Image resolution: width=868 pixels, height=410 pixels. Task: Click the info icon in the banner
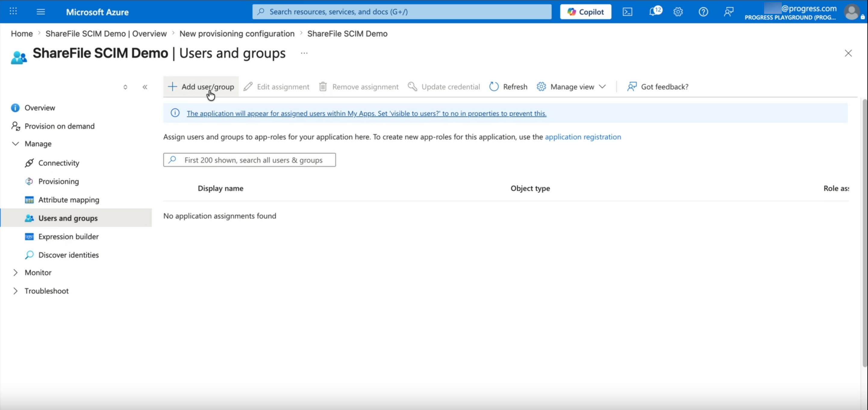175,113
